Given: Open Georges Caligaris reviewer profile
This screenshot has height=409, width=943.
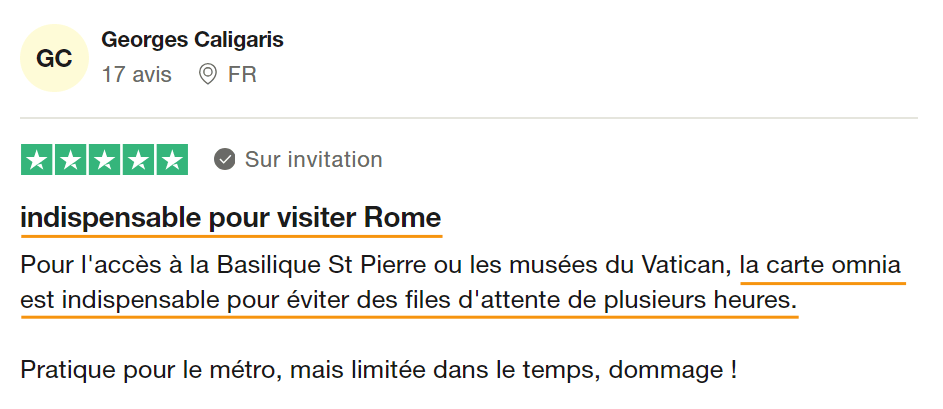Looking at the screenshot, I should click(192, 40).
